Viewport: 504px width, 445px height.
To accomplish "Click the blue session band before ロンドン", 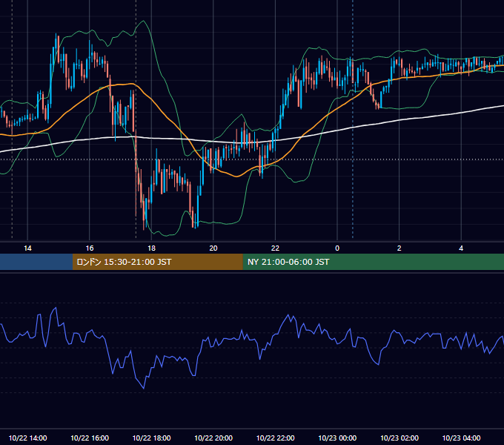I will [36, 262].
